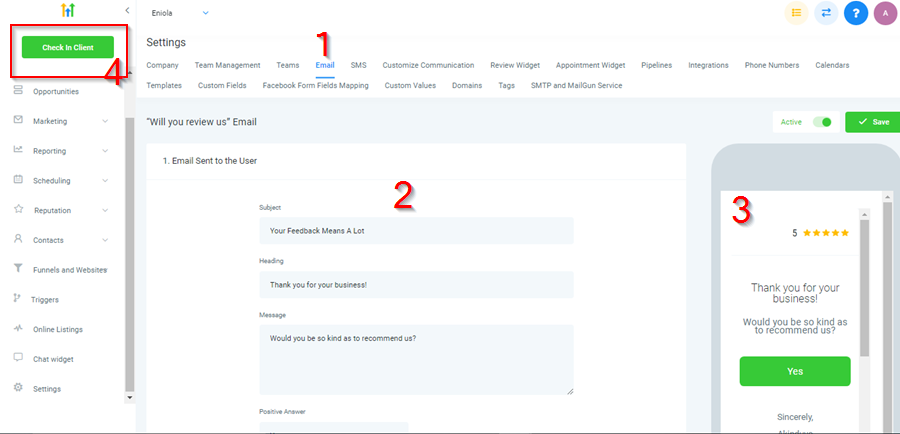Save the email settings

tap(872, 122)
